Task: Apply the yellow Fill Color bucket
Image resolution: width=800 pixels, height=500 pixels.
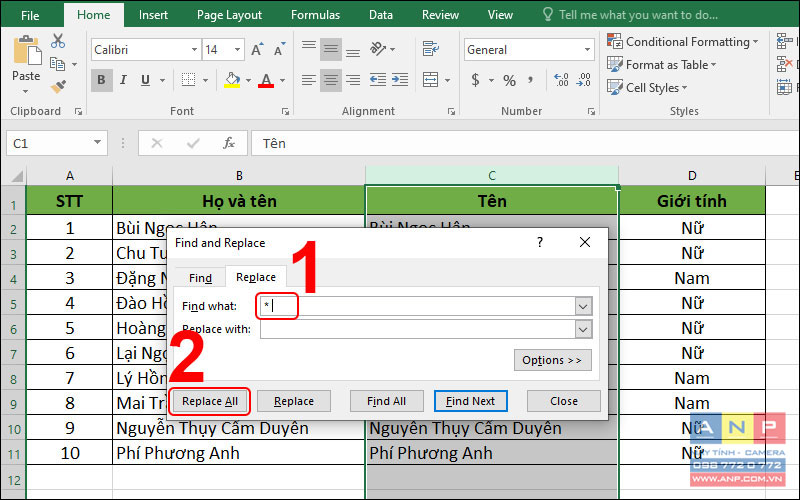Action: pyautogui.click(x=232, y=80)
